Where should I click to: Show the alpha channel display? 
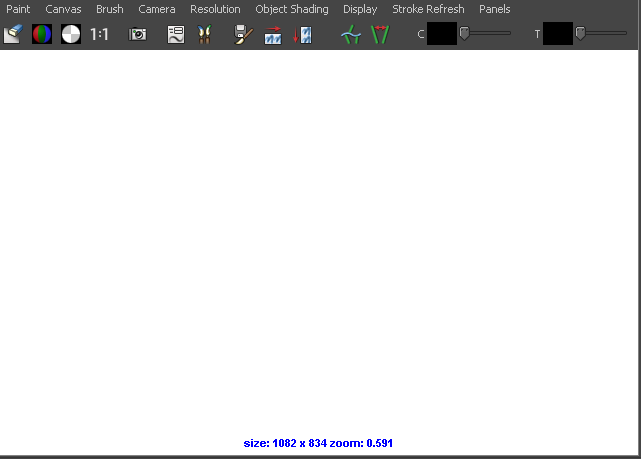(x=71, y=34)
